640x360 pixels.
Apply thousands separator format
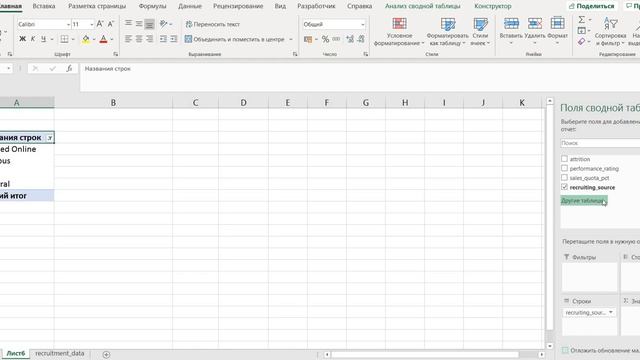pos(336,39)
